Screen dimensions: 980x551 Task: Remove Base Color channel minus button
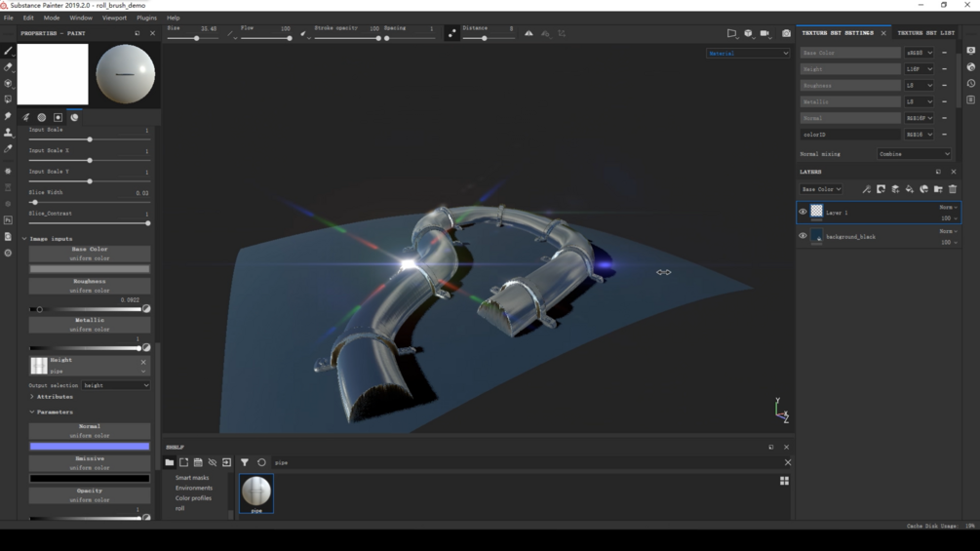tap(944, 53)
